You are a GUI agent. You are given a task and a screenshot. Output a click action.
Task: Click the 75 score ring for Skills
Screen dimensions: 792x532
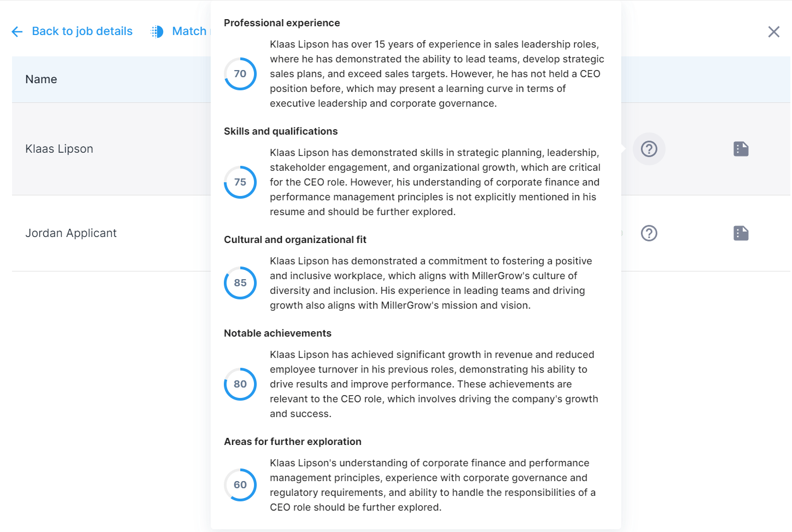coord(240,182)
